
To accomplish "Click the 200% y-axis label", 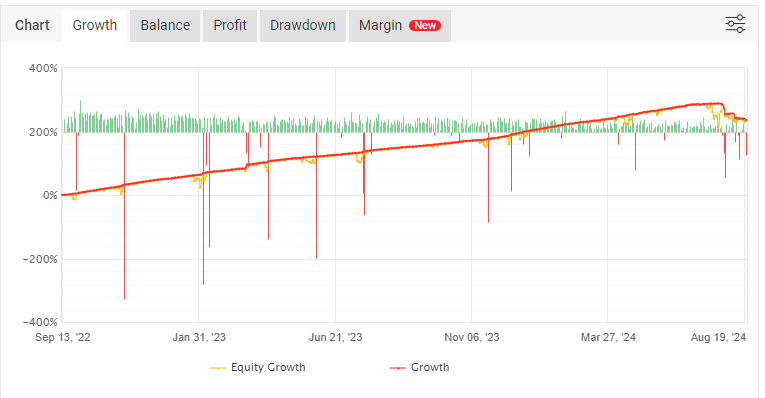I will [43, 132].
